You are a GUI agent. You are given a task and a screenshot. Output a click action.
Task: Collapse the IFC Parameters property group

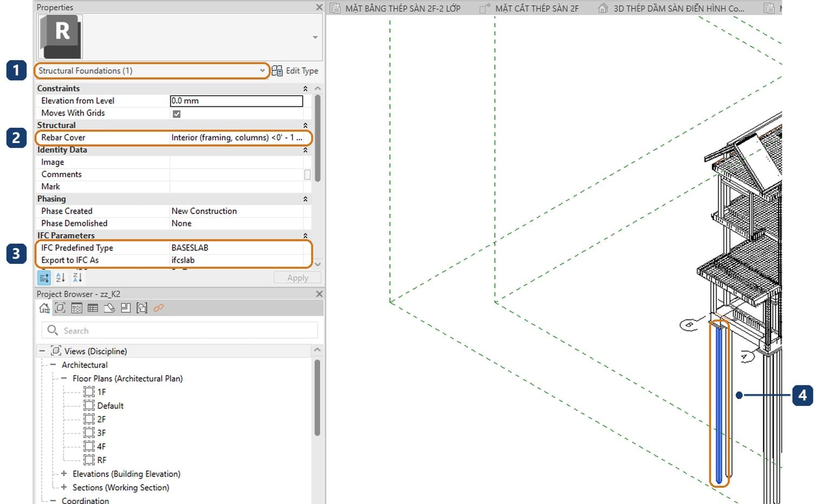tap(305, 235)
